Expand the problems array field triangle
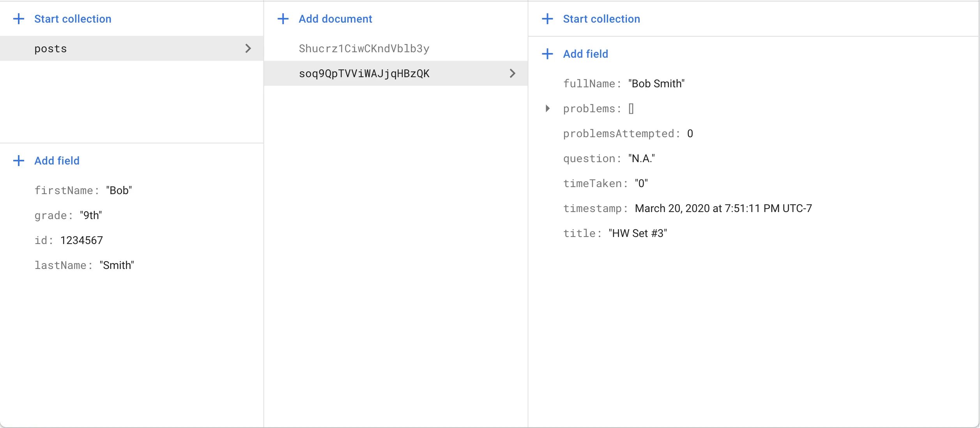Screen dimensions: 980x428 click(x=548, y=108)
